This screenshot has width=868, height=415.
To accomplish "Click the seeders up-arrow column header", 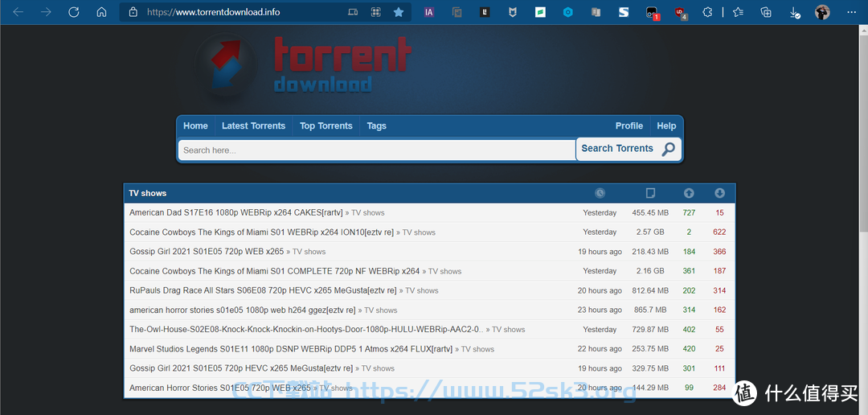I will point(689,193).
